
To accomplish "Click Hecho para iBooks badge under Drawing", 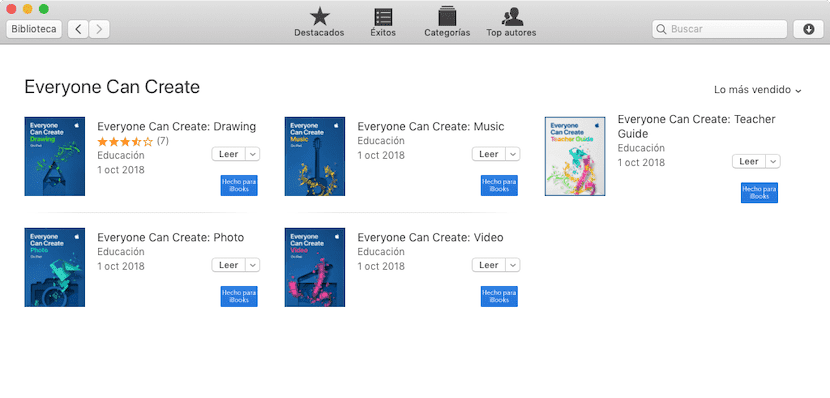I will 239,185.
